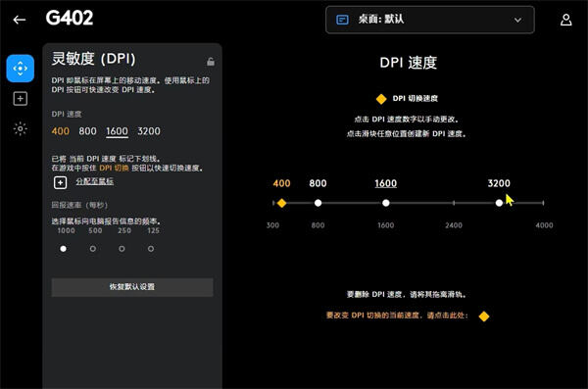
Task: Open the user account profile icon
Action: 565,20
